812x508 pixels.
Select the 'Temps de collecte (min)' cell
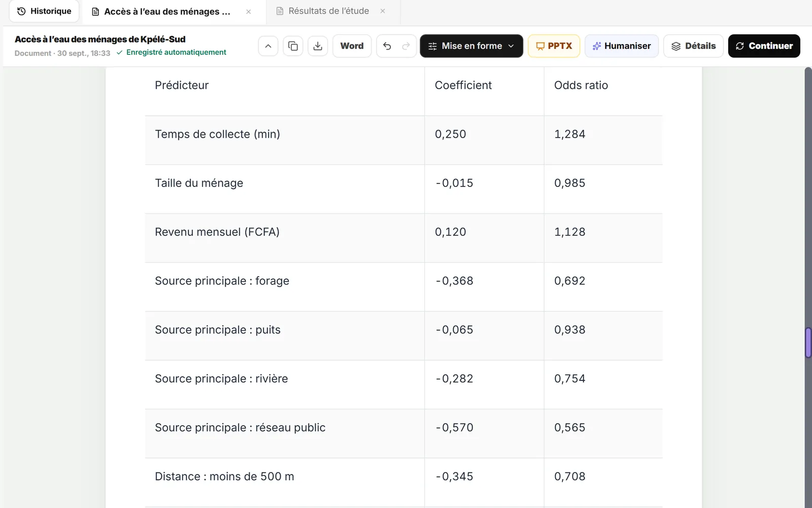[x=285, y=140]
